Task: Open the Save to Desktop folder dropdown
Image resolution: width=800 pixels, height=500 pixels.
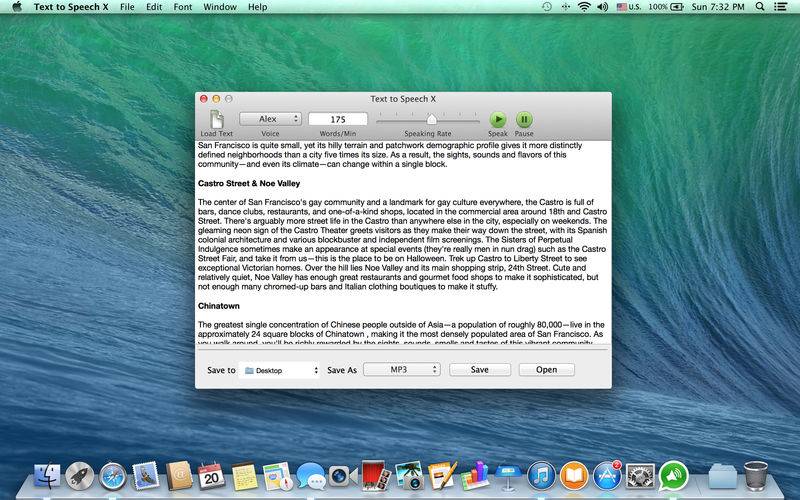Action: point(280,370)
